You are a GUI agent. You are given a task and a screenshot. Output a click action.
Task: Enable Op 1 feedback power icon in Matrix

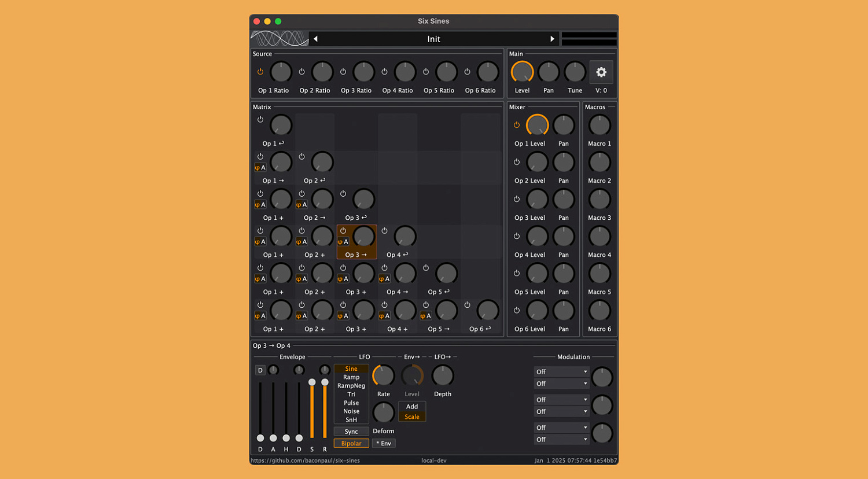tap(260, 119)
